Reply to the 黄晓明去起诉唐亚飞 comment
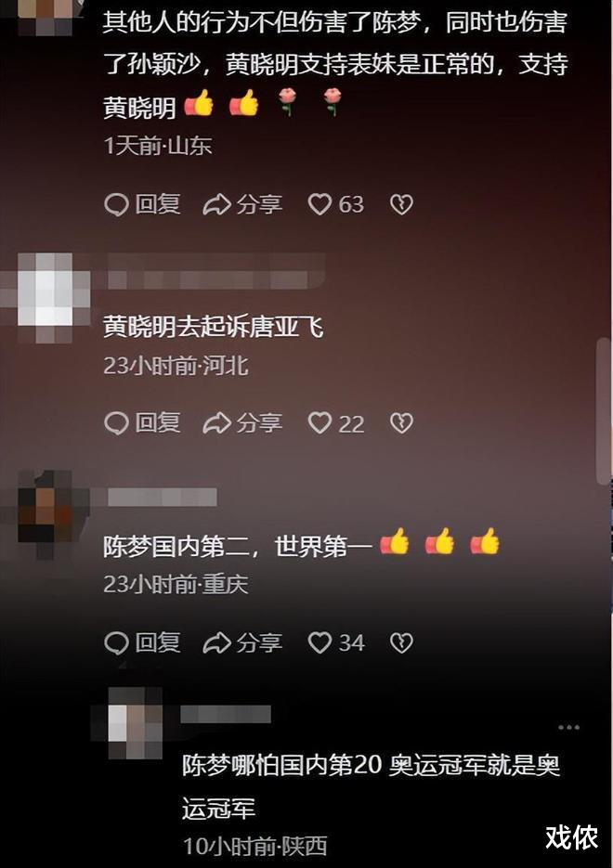The width and height of the screenshot is (613, 868). [142, 423]
